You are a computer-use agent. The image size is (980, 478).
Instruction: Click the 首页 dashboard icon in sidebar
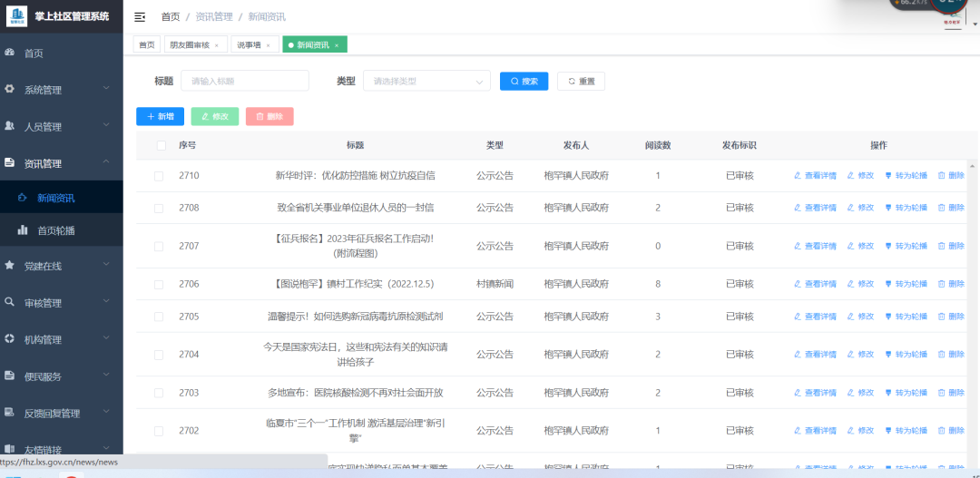tap(10, 53)
